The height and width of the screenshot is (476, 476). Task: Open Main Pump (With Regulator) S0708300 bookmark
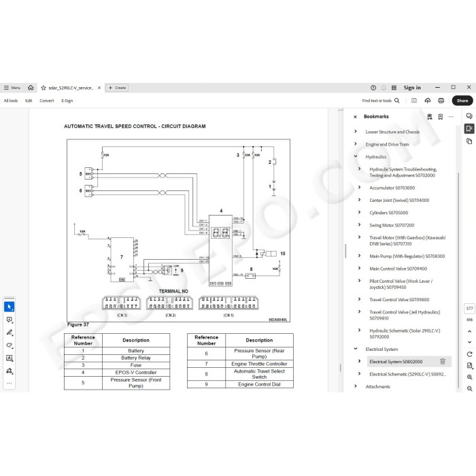click(407, 256)
